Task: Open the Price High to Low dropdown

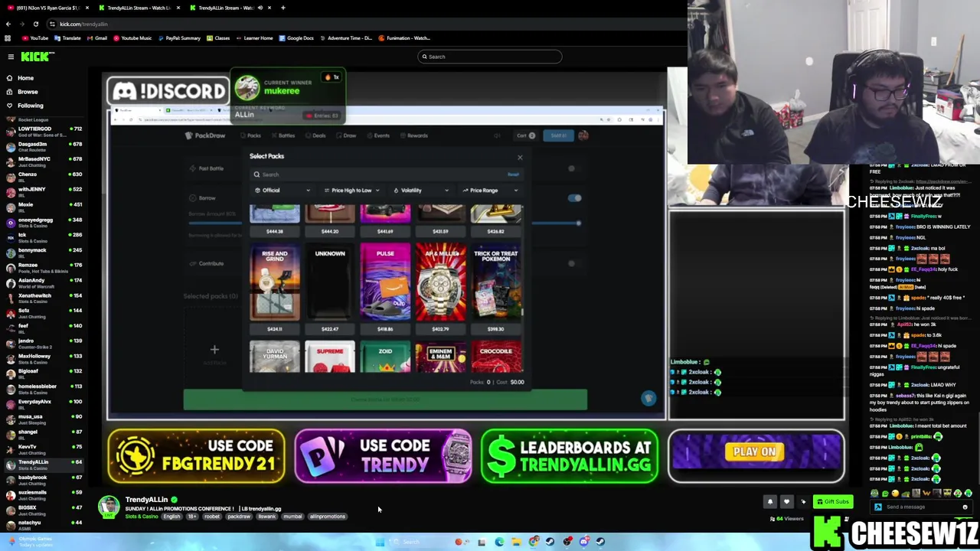Action: point(351,191)
